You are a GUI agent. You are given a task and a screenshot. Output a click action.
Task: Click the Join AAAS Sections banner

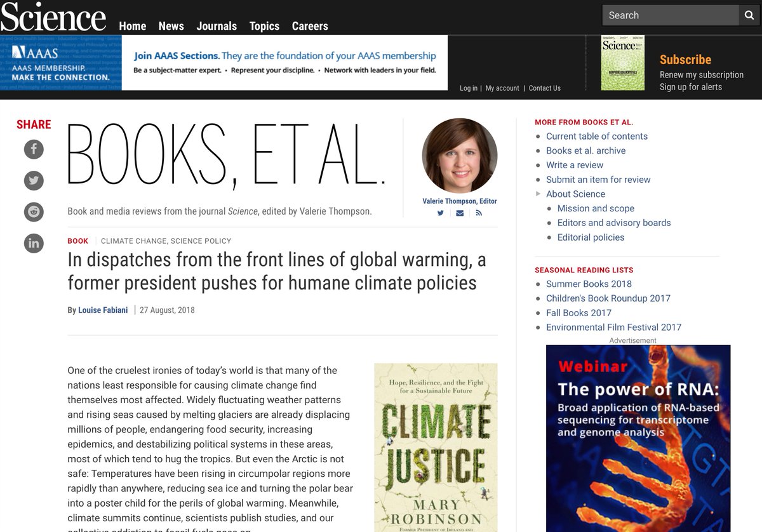point(284,63)
